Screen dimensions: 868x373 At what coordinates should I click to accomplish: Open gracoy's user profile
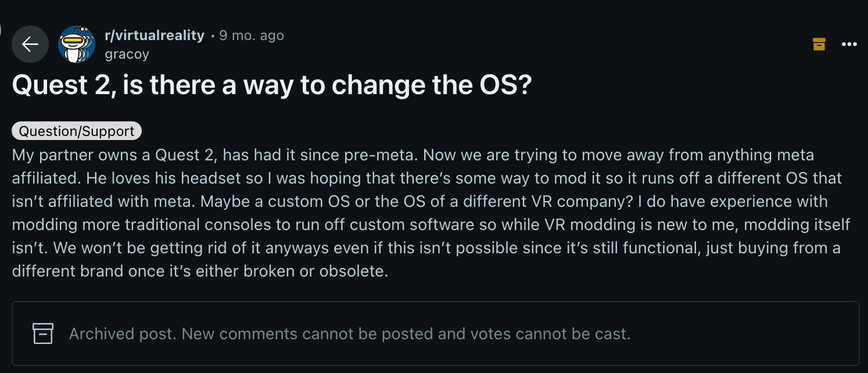pos(127,54)
